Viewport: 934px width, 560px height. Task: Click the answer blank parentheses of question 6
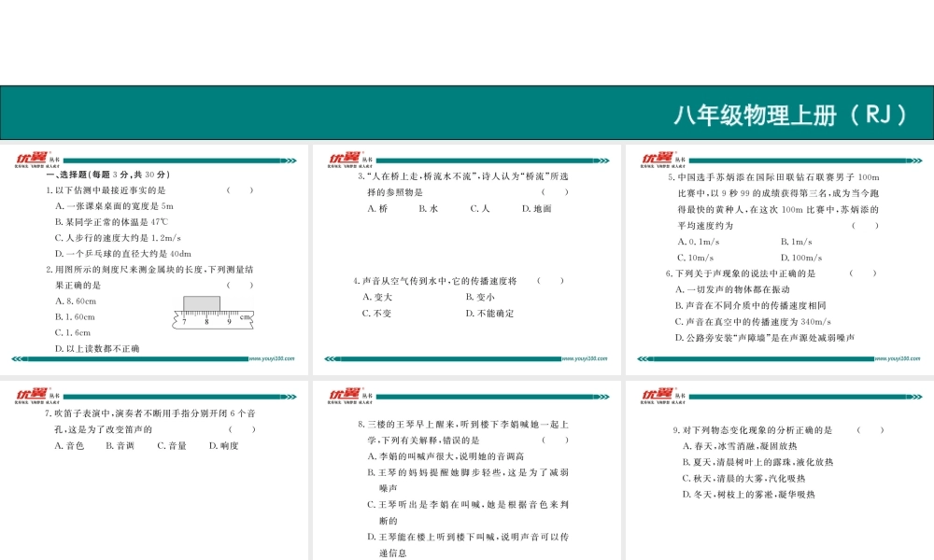pyautogui.click(x=864, y=273)
